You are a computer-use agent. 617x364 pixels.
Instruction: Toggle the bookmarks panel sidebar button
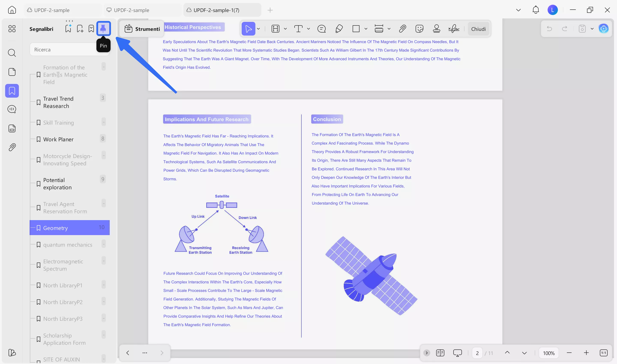12,91
